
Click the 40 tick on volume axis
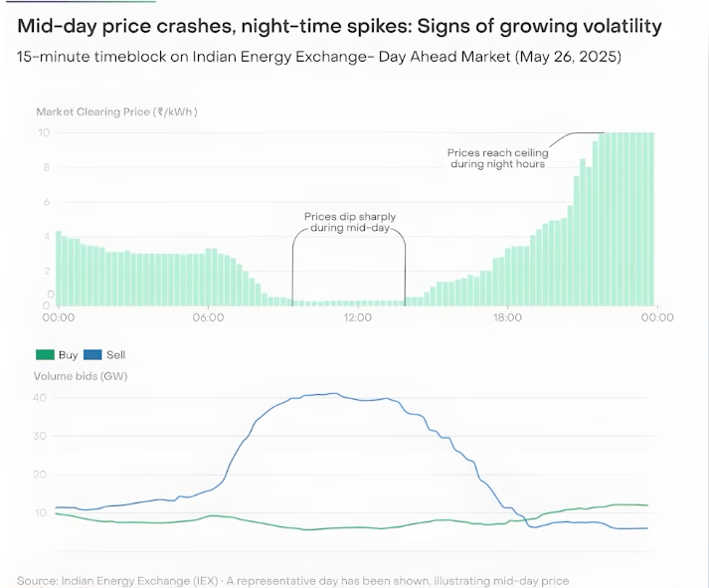point(42,398)
